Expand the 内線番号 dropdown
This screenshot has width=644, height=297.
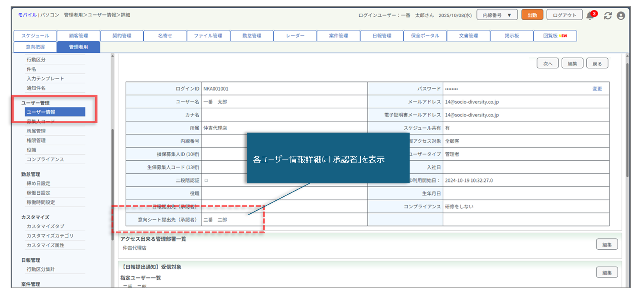(x=497, y=15)
